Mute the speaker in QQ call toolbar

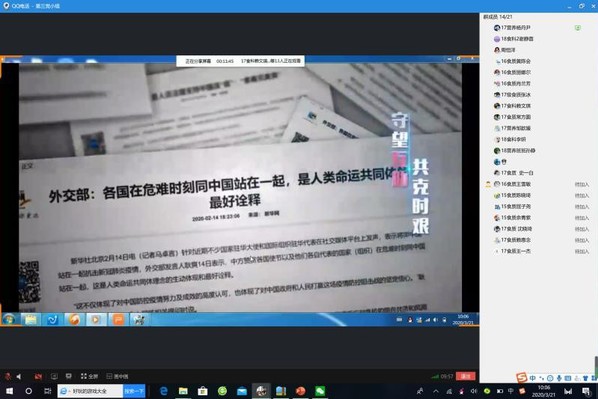point(19,376)
